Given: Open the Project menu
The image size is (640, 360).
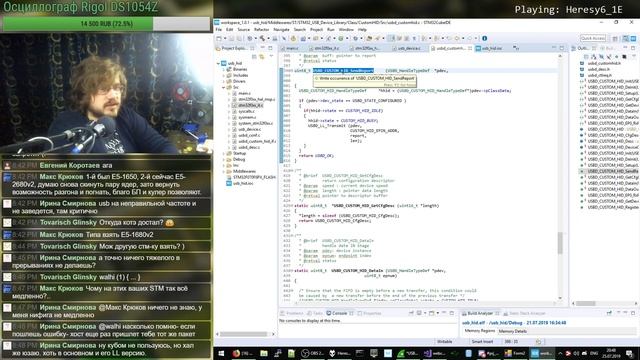Looking at the screenshot, I should pyautogui.click(x=316, y=30).
